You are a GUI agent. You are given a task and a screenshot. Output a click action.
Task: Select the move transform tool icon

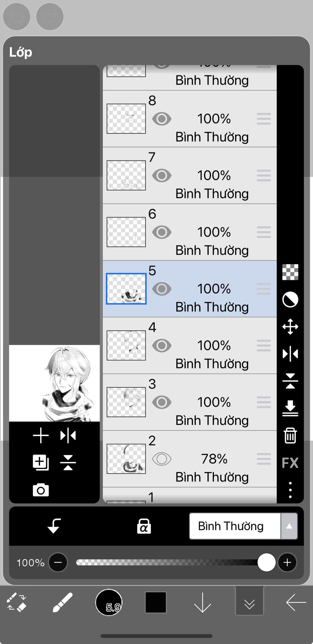click(x=290, y=327)
